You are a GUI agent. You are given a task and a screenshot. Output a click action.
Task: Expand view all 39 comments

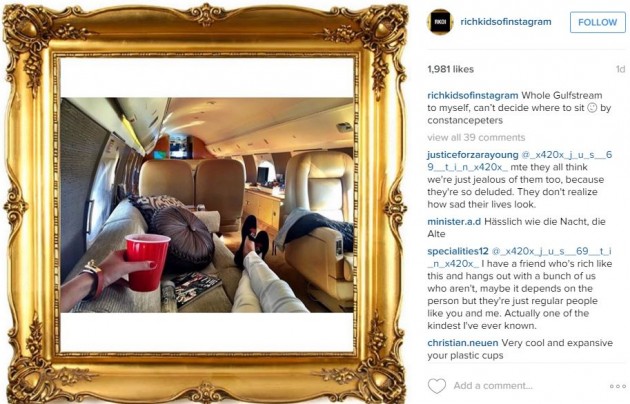click(476, 137)
